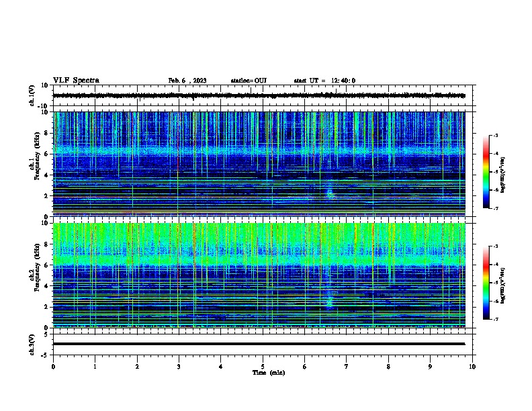Select the date text "Feb. 6, 2023"
The image size is (532, 411).
pos(187,81)
